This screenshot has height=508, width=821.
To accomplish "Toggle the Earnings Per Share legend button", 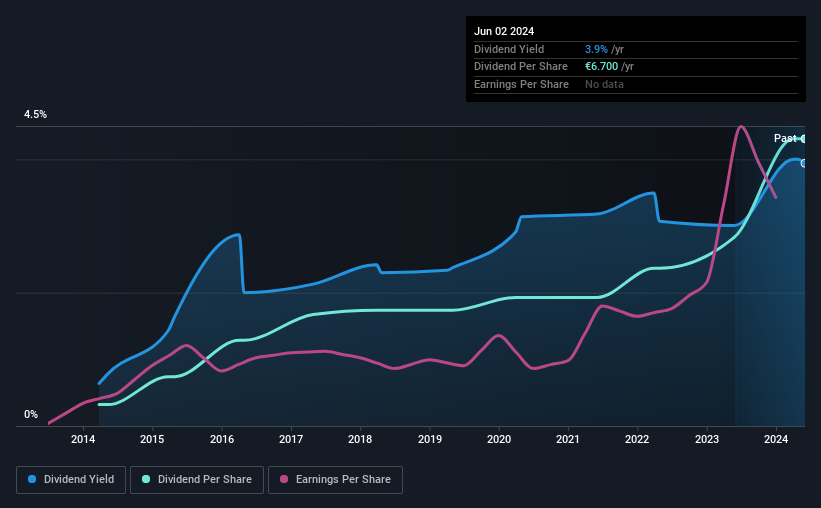I will click(x=335, y=480).
